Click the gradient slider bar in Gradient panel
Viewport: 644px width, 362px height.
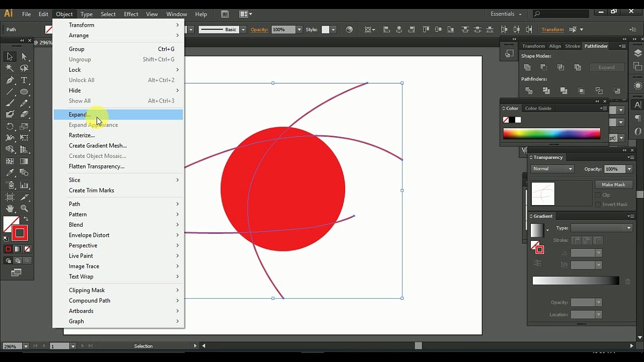click(576, 281)
